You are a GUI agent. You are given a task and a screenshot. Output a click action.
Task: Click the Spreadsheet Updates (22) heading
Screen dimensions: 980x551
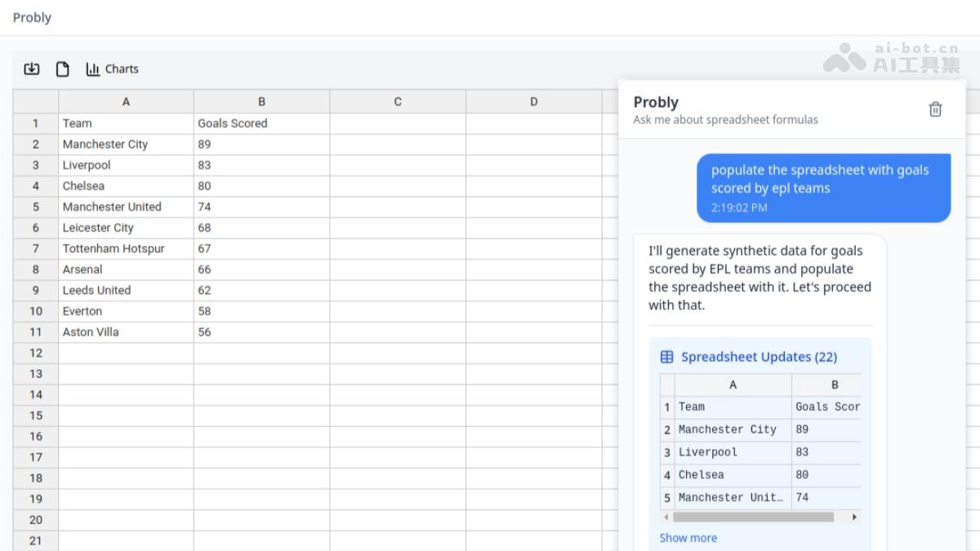pos(759,357)
